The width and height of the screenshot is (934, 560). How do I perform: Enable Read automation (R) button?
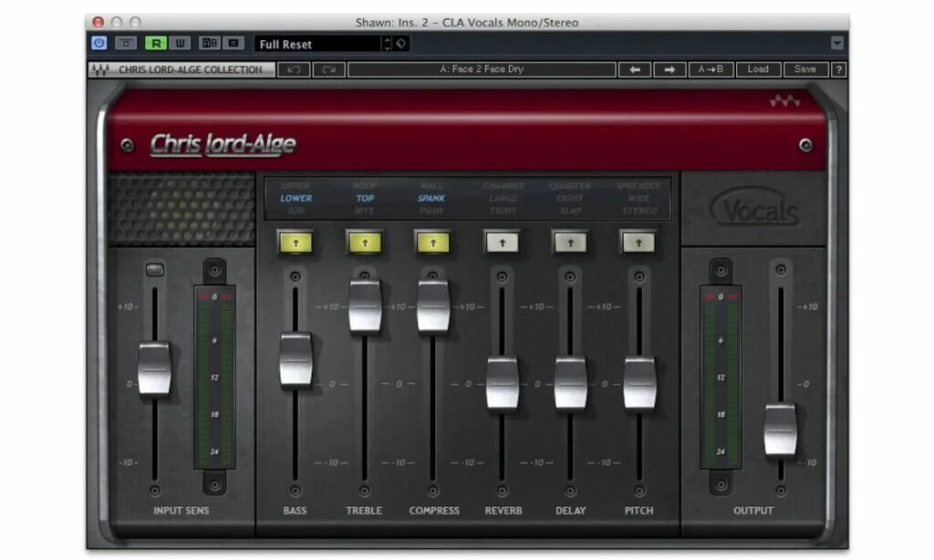tap(156, 43)
